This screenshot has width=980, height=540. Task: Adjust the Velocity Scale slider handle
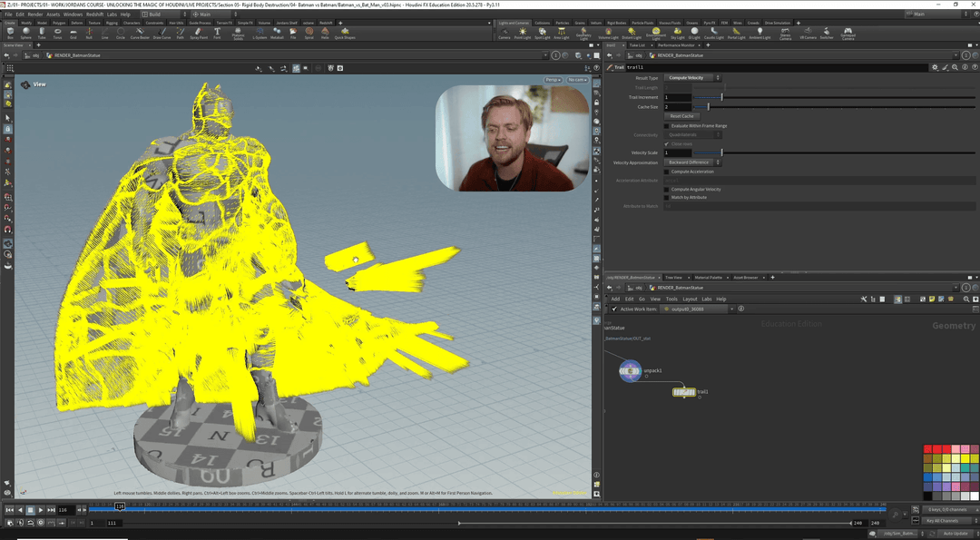pos(721,152)
